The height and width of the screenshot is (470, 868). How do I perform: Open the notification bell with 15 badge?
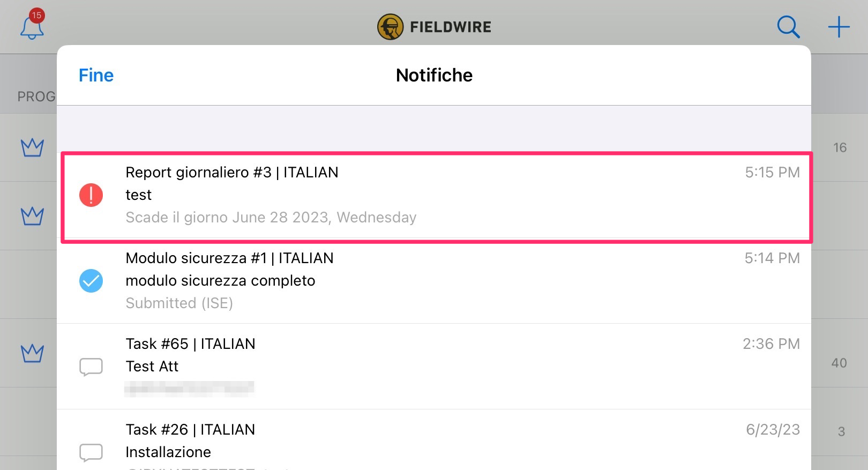coord(32,24)
